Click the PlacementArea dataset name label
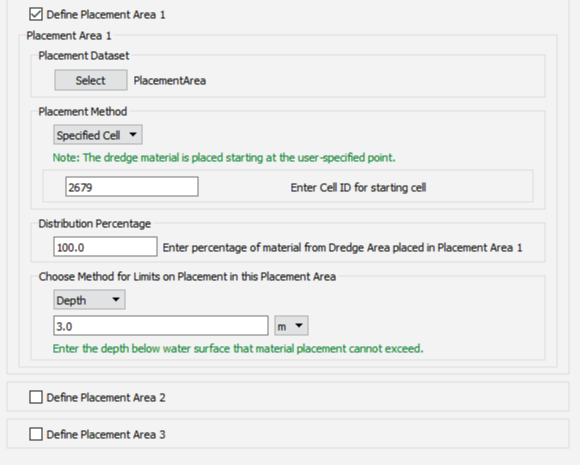The width and height of the screenshot is (580, 465). (170, 81)
